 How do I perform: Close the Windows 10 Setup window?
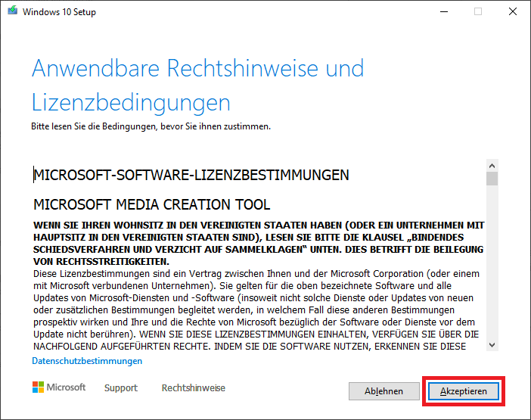point(513,11)
